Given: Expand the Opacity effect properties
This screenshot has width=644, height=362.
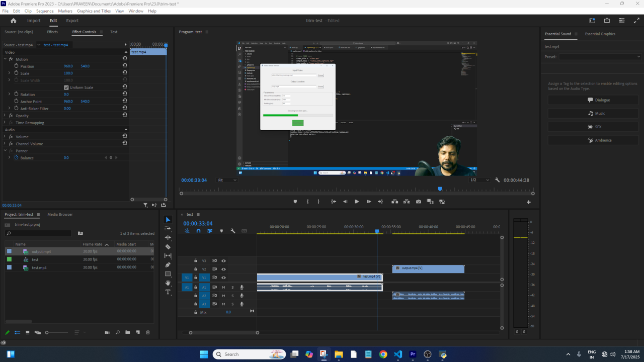Looking at the screenshot, I should coord(5,116).
